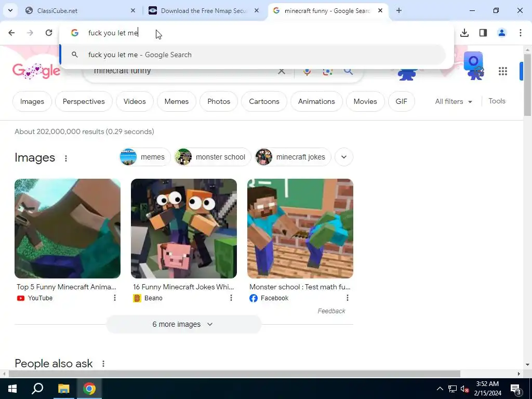Open File Explorer from taskbar
The image size is (532, 399).
point(63,389)
